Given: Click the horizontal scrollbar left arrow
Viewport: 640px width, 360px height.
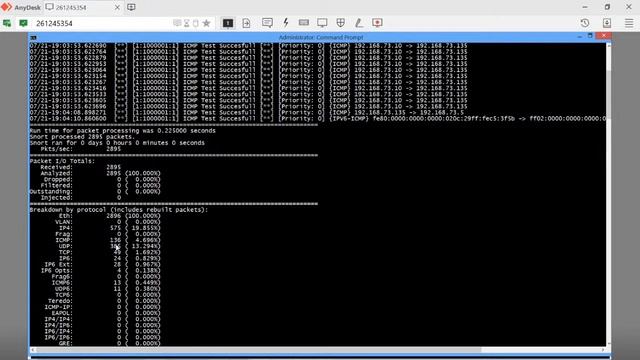Looking at the screenshot, I should pos(32,350).
